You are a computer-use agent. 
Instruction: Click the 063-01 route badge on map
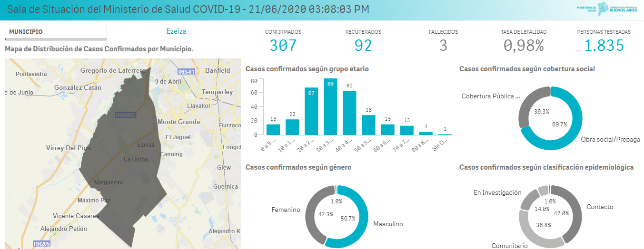[x=187, y=72]
